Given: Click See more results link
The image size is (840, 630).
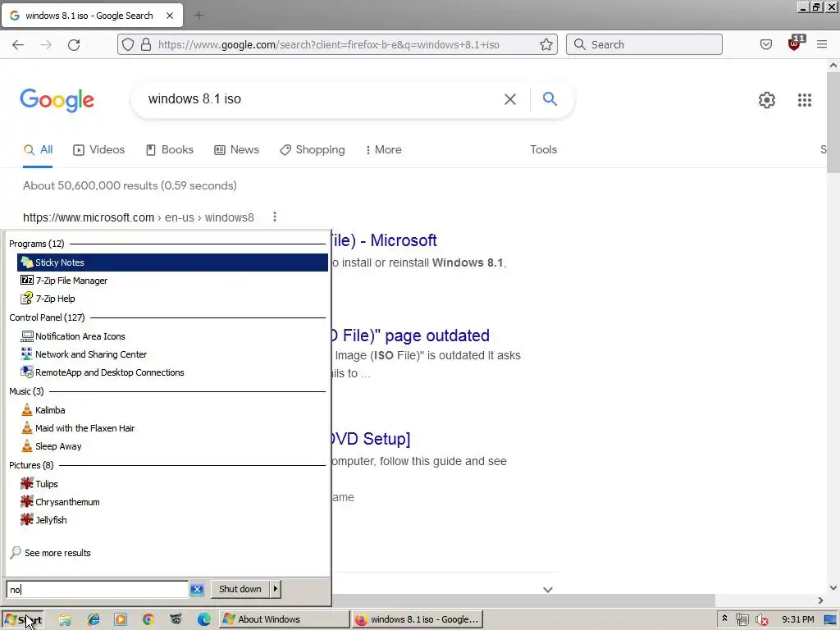Looking at the screenshot, I should point(51,553).
